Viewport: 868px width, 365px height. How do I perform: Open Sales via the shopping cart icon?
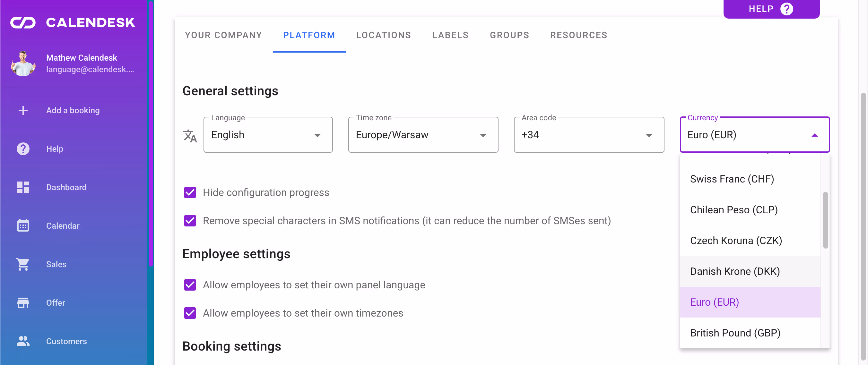coord(23,264)
